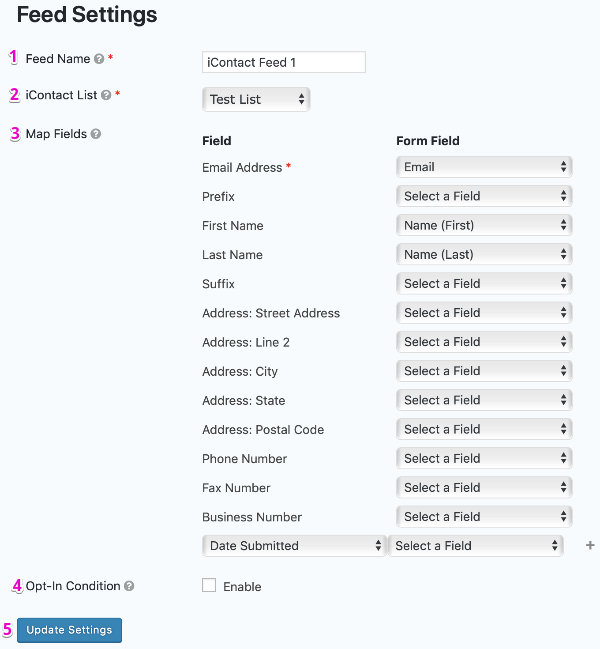600x649 pixels.
Task: Enable the Opt-In Condition checkbox
Action: [x=209, y=585]
